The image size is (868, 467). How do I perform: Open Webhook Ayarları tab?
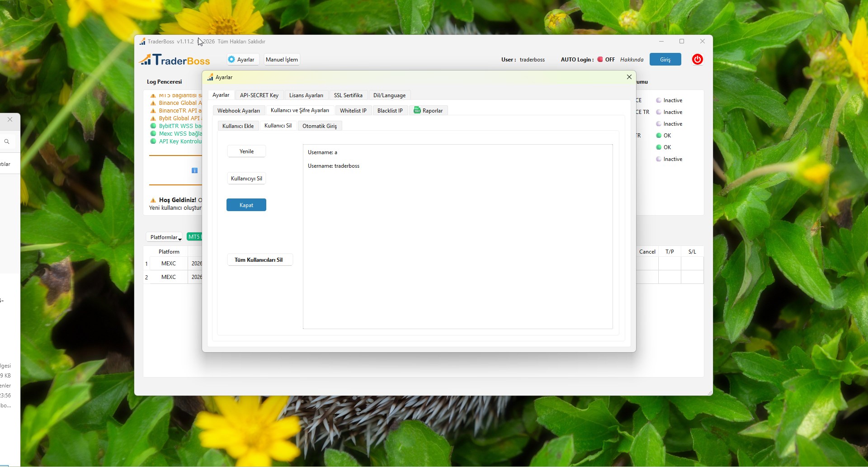tap(238, 110)
